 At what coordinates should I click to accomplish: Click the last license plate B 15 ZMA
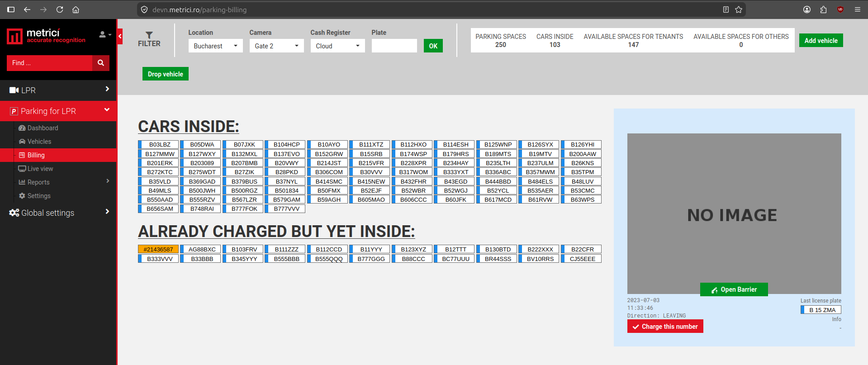[821, 310]
